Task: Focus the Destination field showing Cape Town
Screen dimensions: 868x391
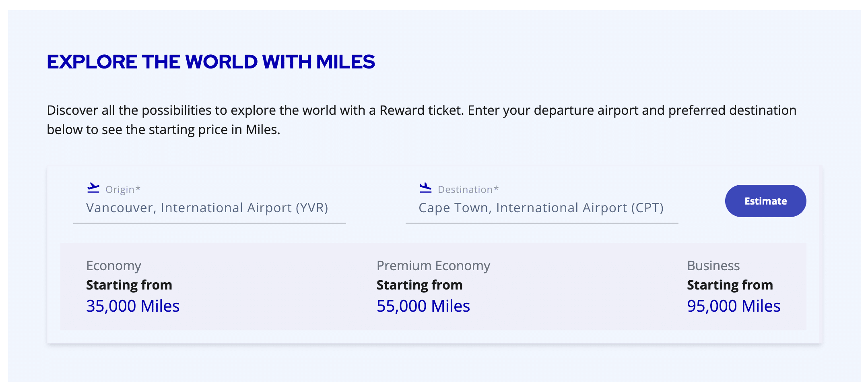Action: click(541, 208)
